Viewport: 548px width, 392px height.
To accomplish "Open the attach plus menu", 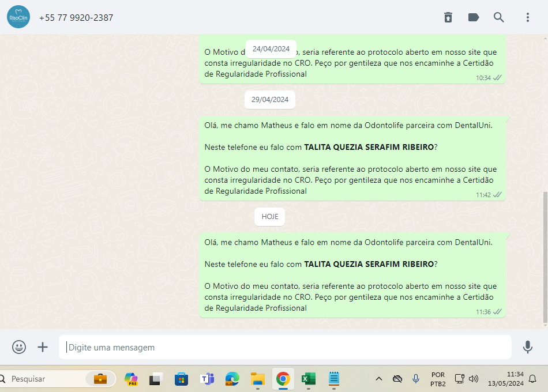I will (43, 347).
